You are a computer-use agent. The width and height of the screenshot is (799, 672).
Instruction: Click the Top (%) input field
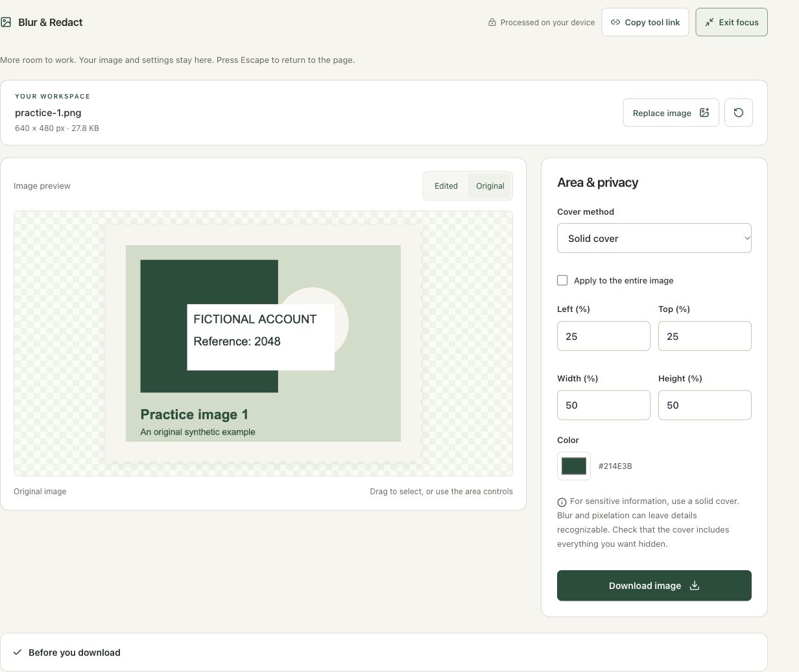tap(704, 336)
